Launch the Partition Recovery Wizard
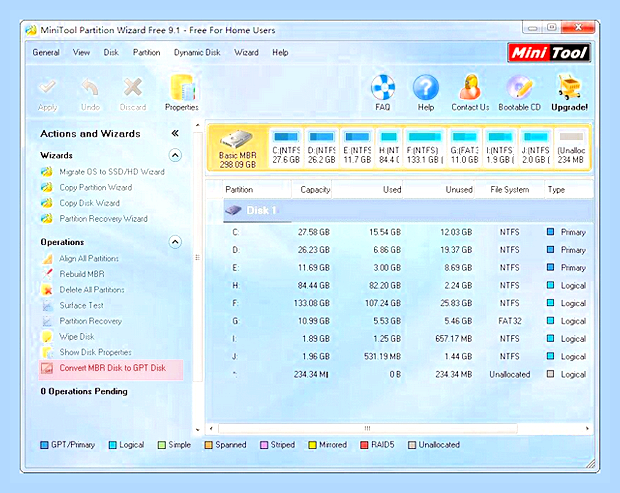The image size is (620, 493). (x=104, y=219)
